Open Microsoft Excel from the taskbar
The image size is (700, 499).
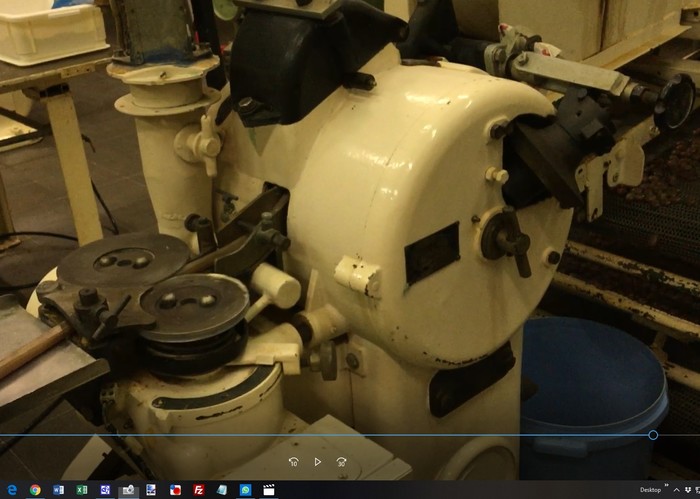click(82, 490)
